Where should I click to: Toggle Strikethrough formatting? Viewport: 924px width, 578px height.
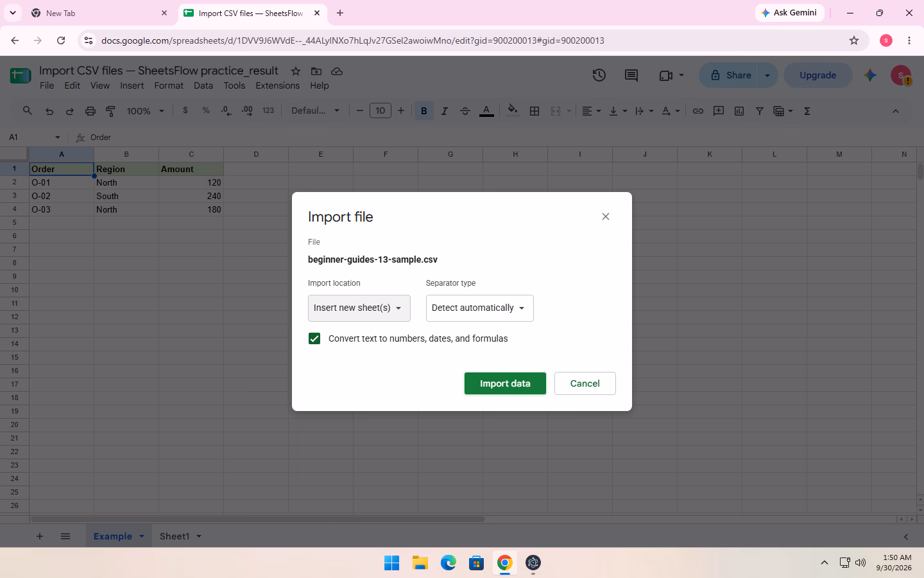point(465,111)
